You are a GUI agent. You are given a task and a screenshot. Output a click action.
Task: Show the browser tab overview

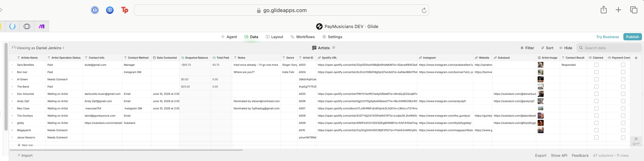click(633, 10)
